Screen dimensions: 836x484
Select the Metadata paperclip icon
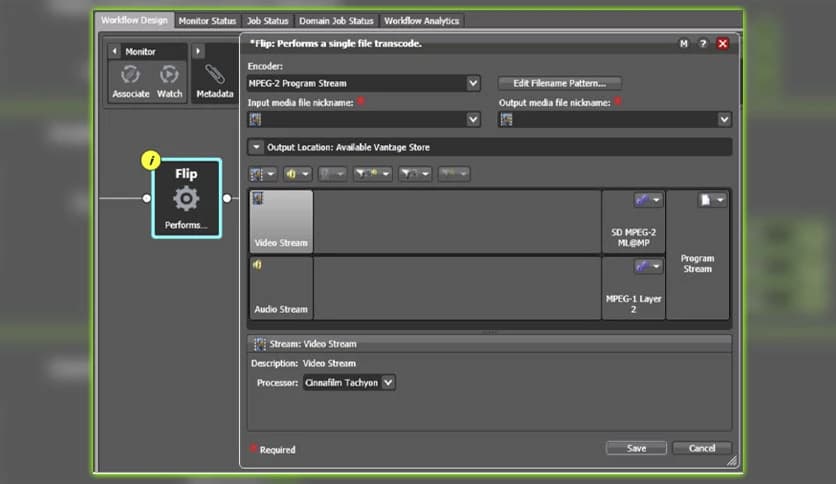[214, 75]
